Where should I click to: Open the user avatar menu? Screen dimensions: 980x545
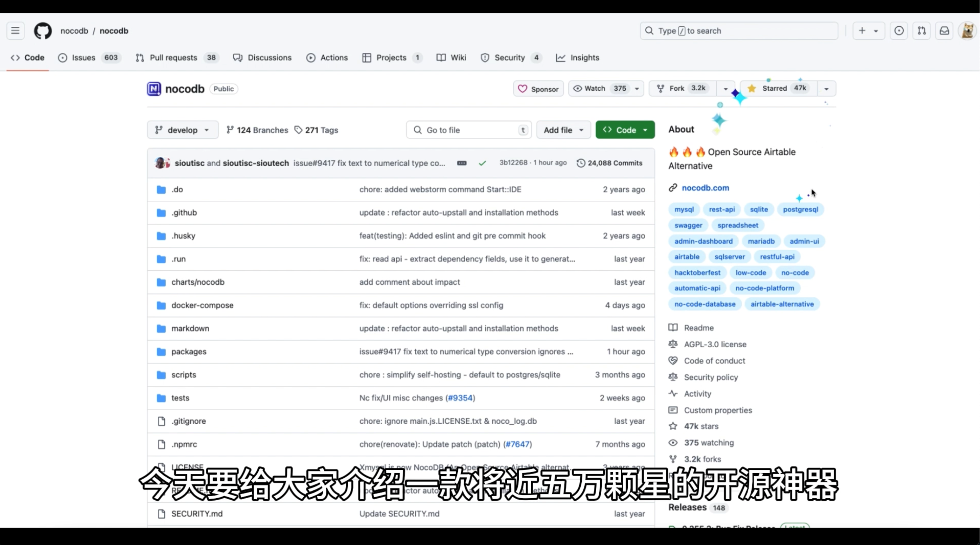pyautogui.click(x=967, y=31)
